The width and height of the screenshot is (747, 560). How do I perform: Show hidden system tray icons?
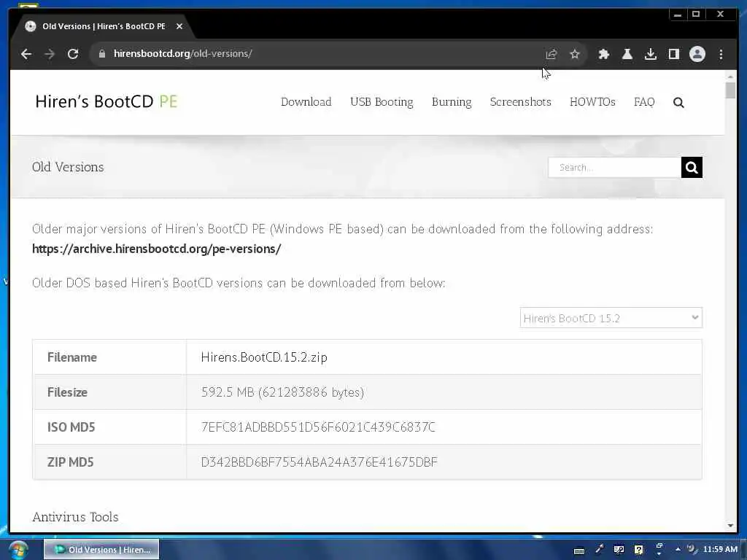678,550
